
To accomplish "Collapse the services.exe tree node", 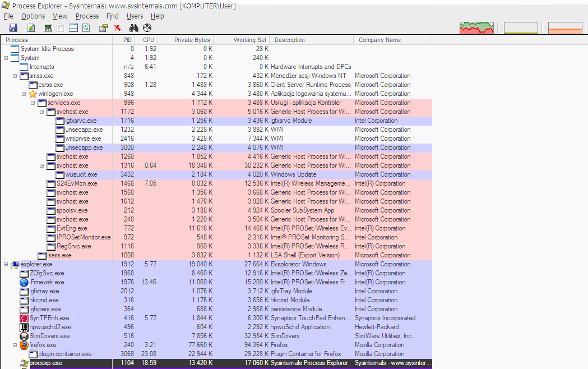I will pos(33,103).
